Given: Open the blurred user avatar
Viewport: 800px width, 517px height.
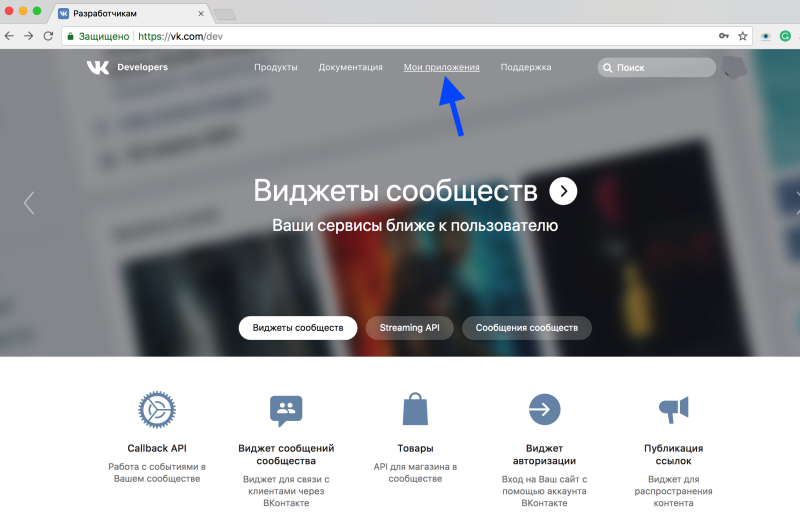Looking at the screenshot, I should [734, 67].
